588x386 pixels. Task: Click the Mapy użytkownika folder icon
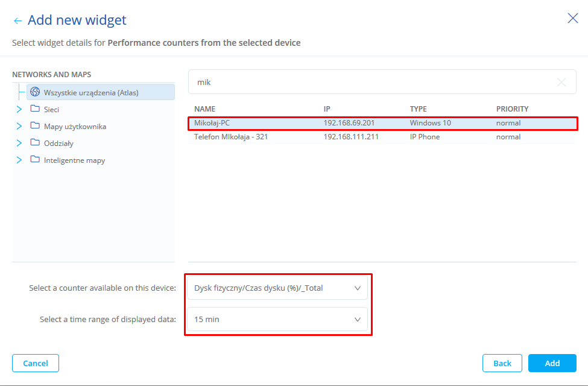click(35, 126)
